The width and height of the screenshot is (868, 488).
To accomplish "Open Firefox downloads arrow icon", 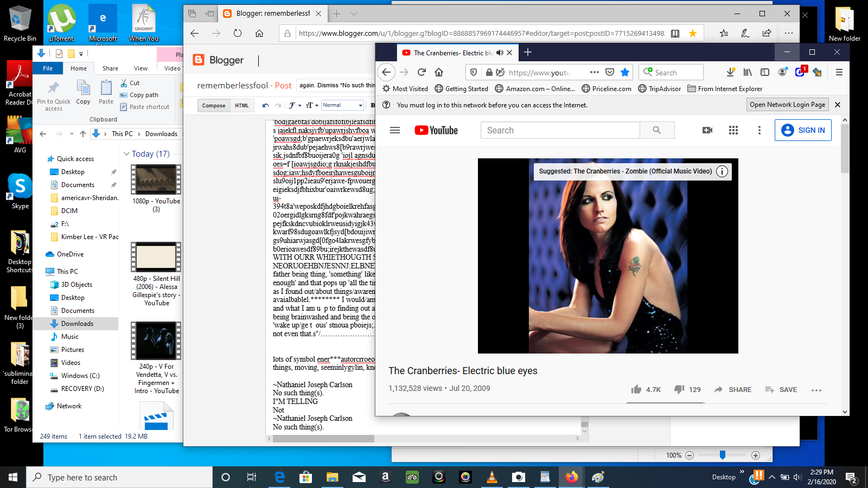I will (x=730, y=72).
